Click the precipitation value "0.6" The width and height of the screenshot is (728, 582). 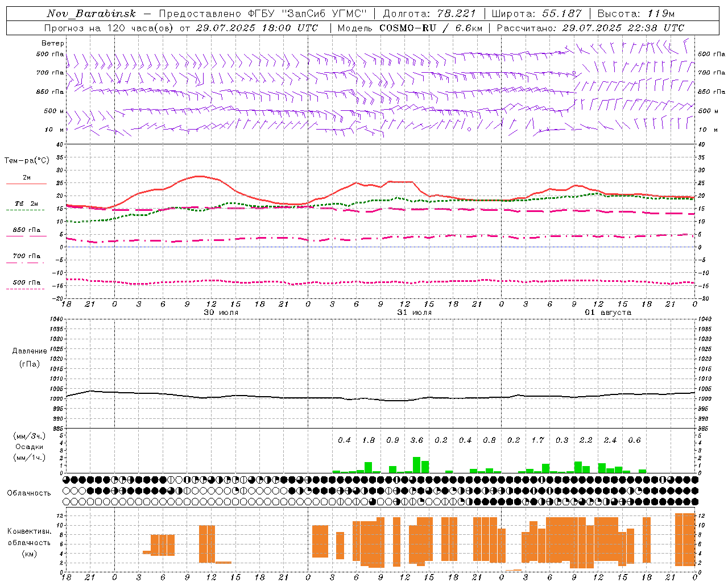pyautogui.click(x=634, y=440)
